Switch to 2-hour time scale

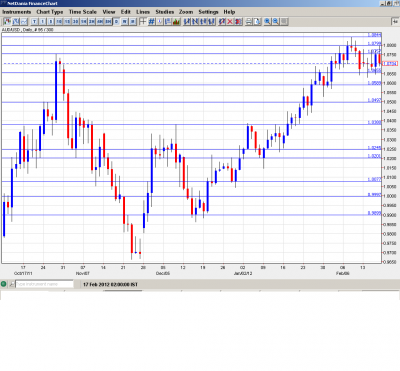92,22
